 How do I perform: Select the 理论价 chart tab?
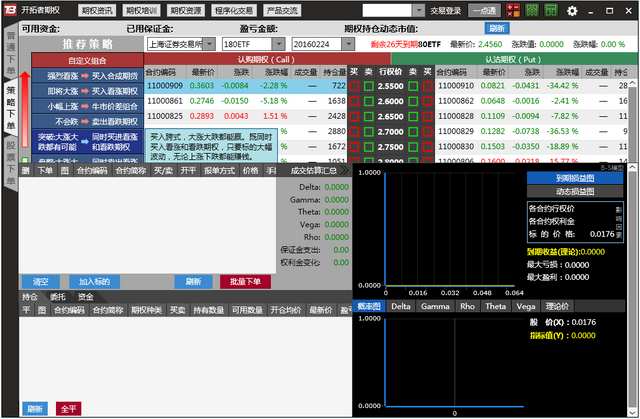pyautogui.click(x=557, y=306)
